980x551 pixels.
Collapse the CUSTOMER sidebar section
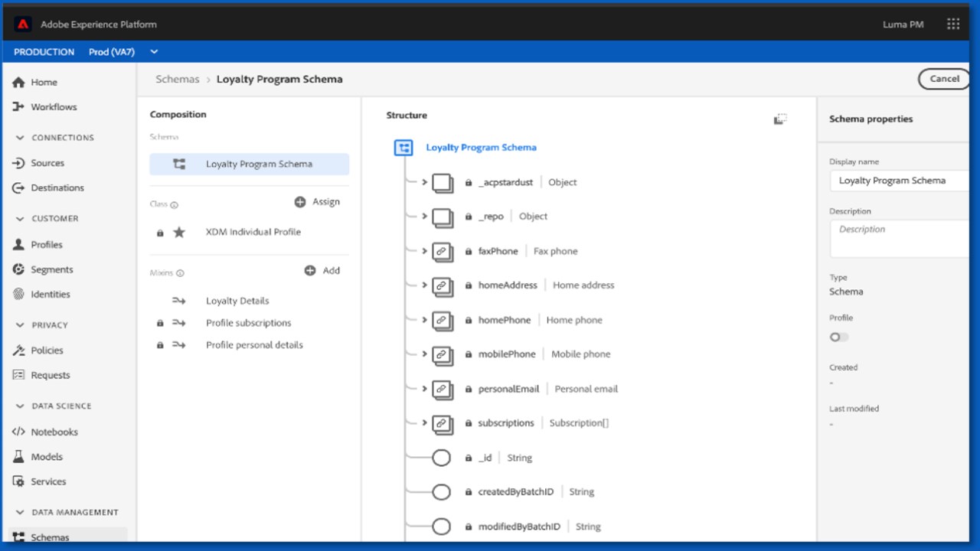tap(20, 219)
